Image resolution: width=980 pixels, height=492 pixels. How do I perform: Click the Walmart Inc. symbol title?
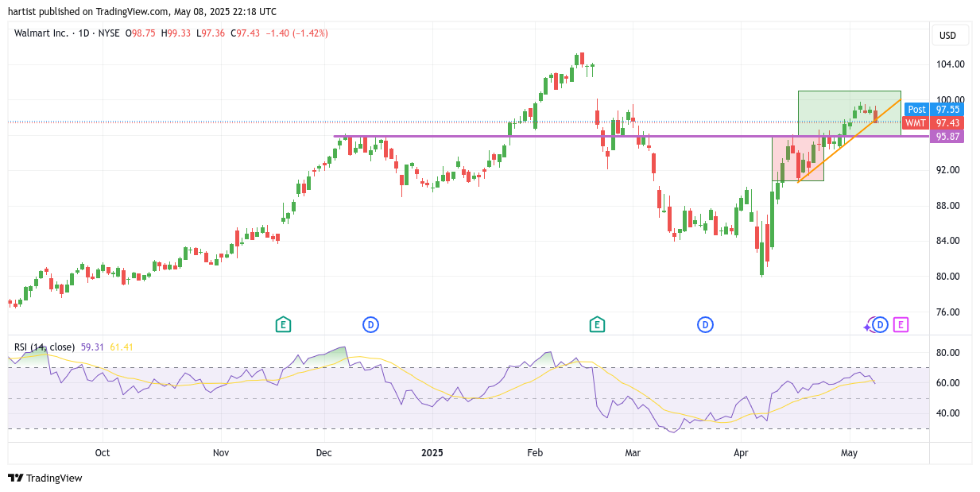tap(41, 33)
